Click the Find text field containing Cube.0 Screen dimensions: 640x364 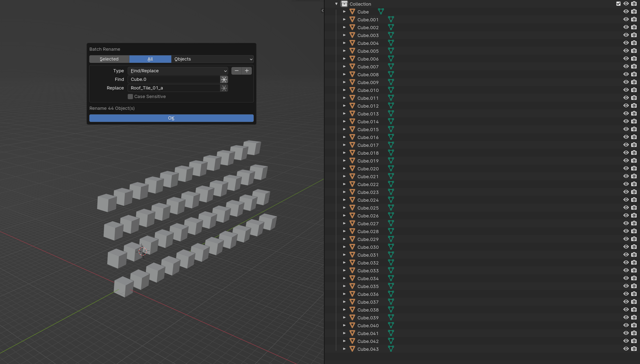(x=174, y=79)
